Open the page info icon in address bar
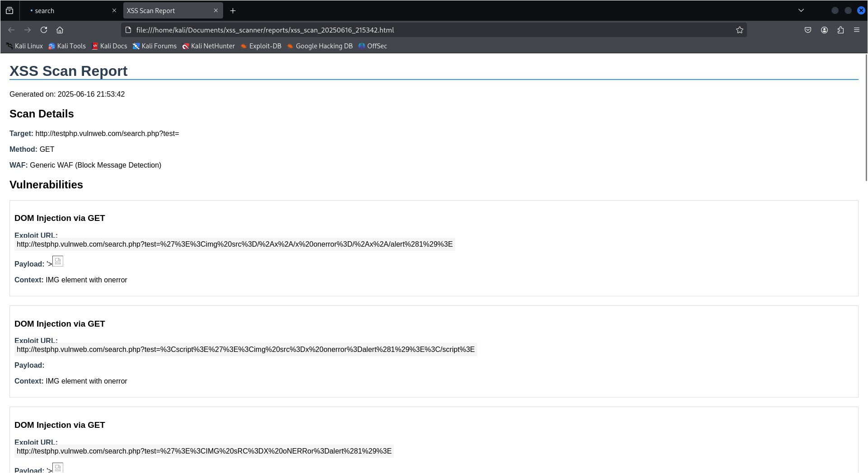This screenshot has height=473, width=868. [127, 30]
